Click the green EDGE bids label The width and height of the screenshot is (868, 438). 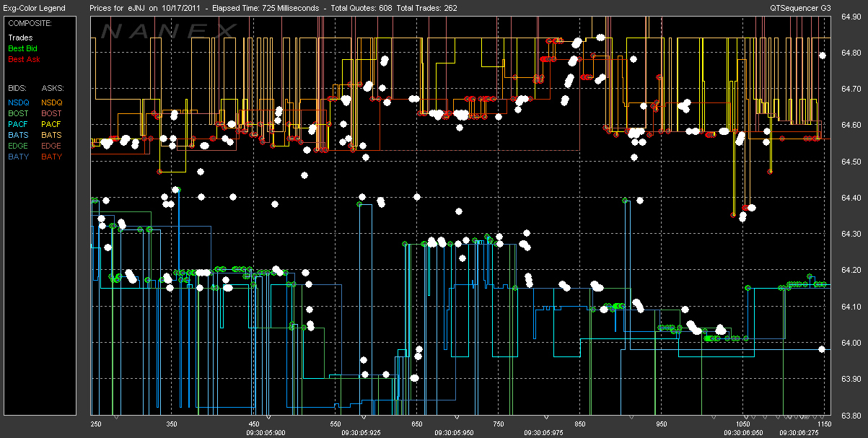click(19, 146)
